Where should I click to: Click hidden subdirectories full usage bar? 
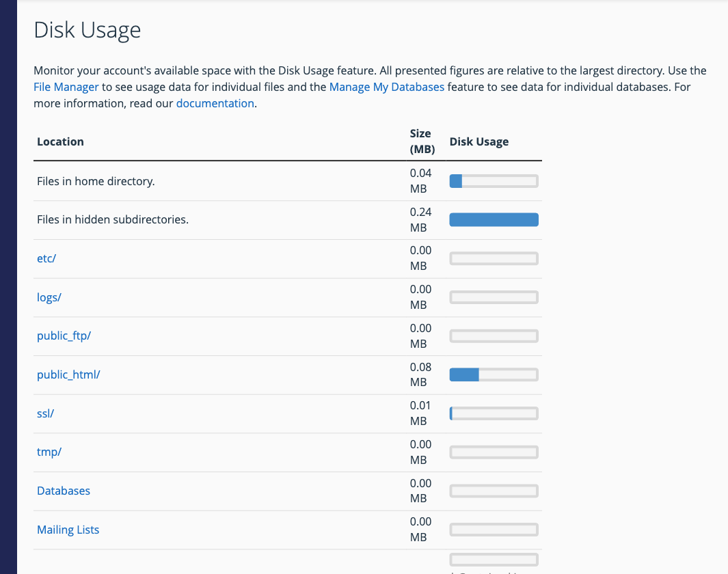494,220
